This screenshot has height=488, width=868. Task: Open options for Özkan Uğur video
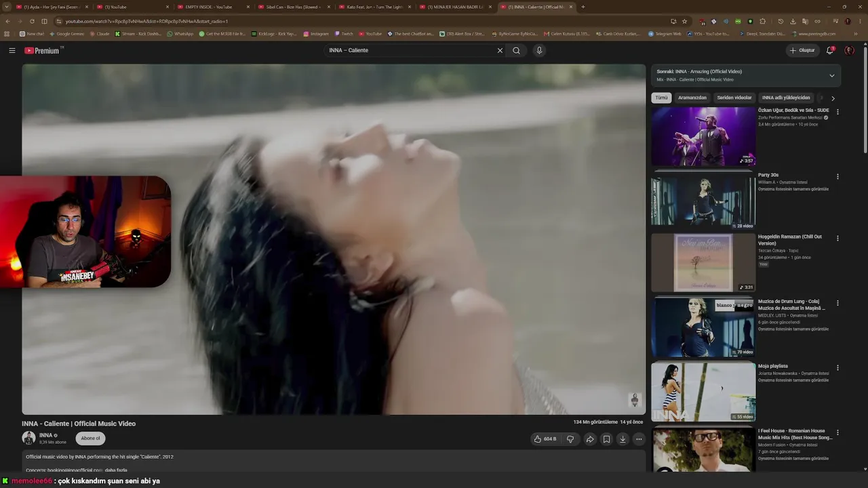tap(837, 112)
